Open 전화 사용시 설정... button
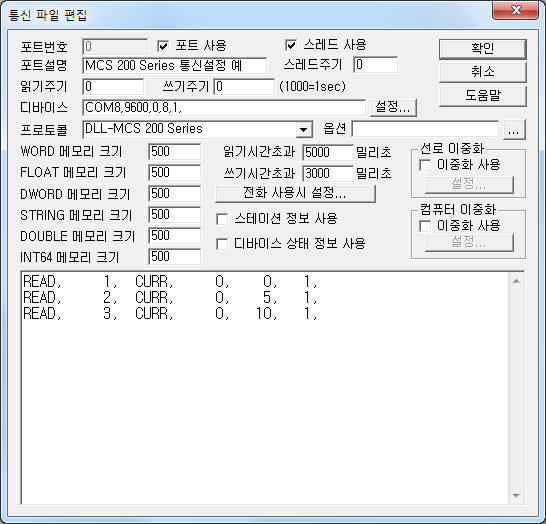Image resolution: width=546 pixels, height=524 pixels. pyautogui.click(x=295, y=193)
